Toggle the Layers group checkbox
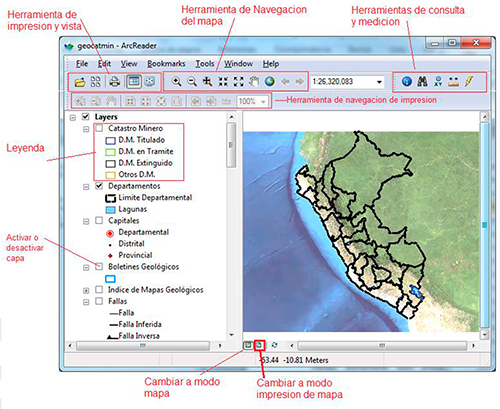 [x=86, y=117]
